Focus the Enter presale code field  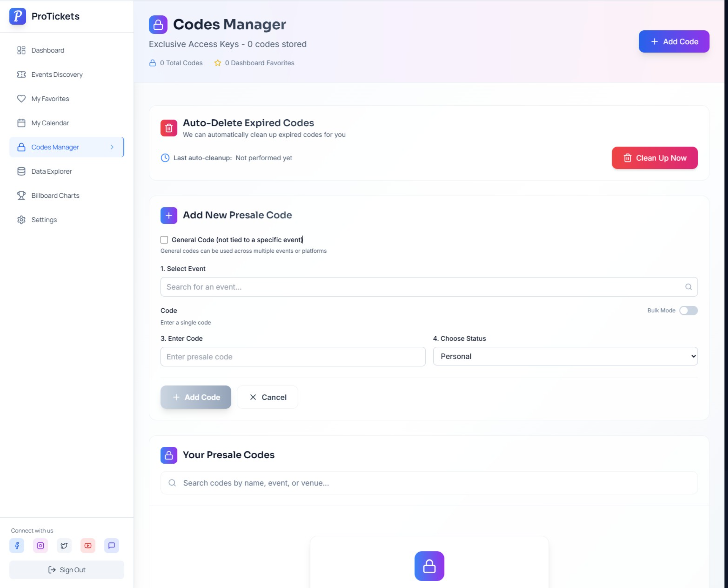[x=293, y=357]
